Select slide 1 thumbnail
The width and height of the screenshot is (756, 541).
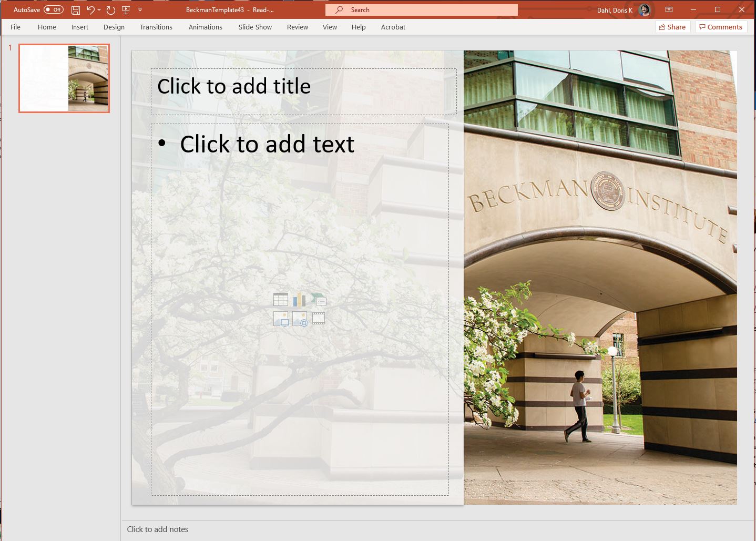coord(64,78)
